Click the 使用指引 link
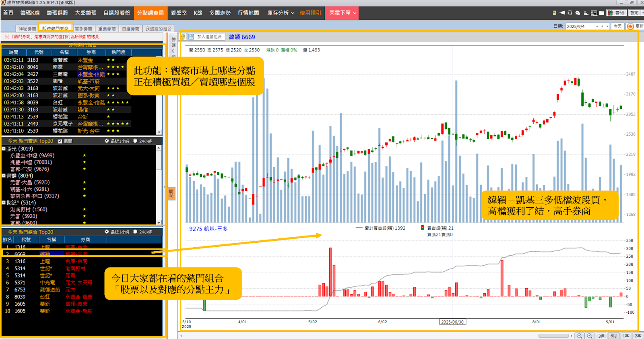This screenshot has width=644, height=339. point(310,13)
